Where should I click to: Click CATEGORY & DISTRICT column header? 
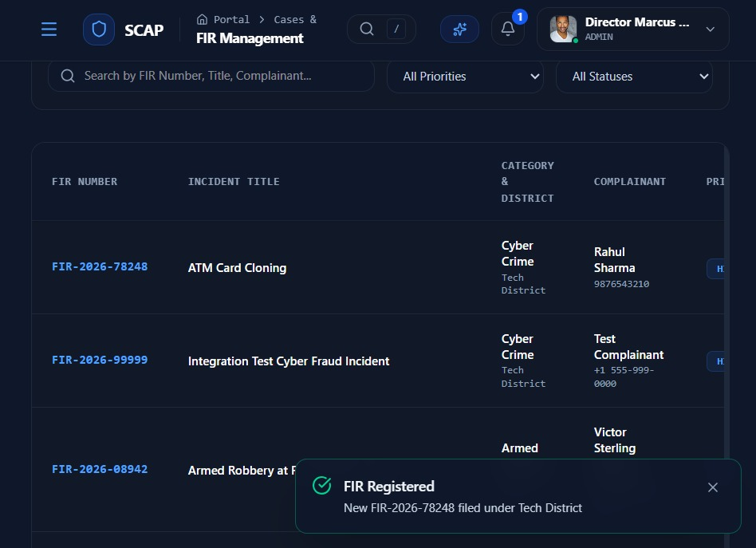coord(527,181)
